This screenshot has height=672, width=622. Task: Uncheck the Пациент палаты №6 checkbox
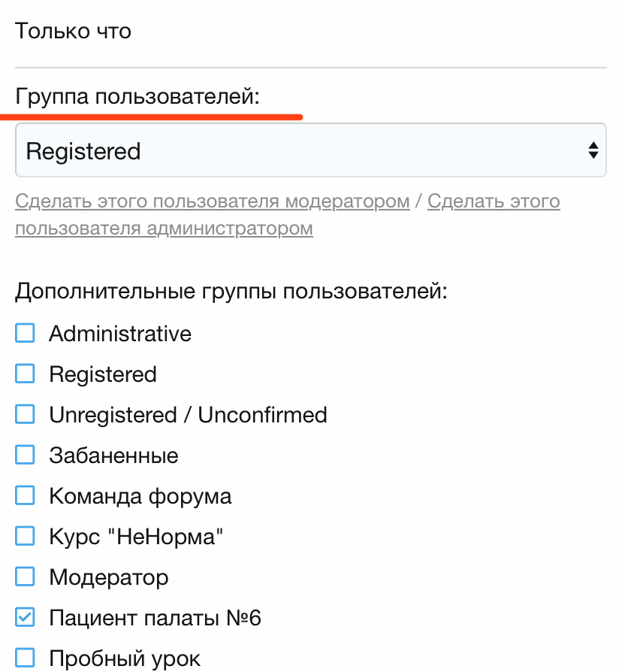(26, 618)
